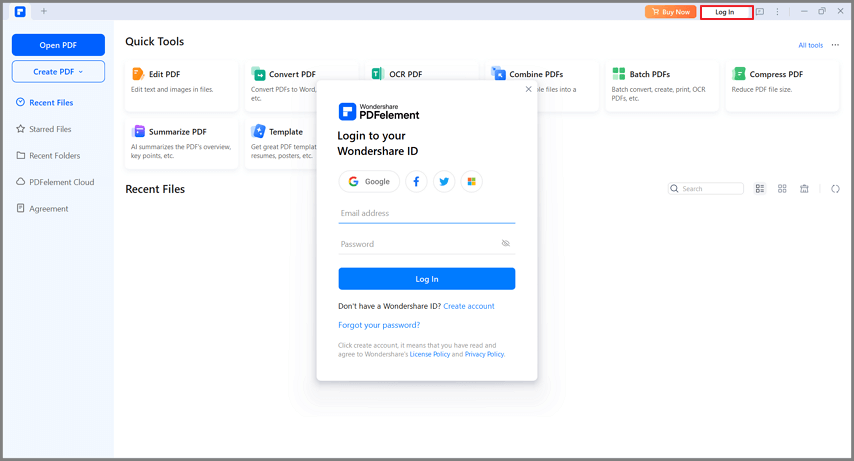Select Starred Files in sidebar

click(50, 129)
